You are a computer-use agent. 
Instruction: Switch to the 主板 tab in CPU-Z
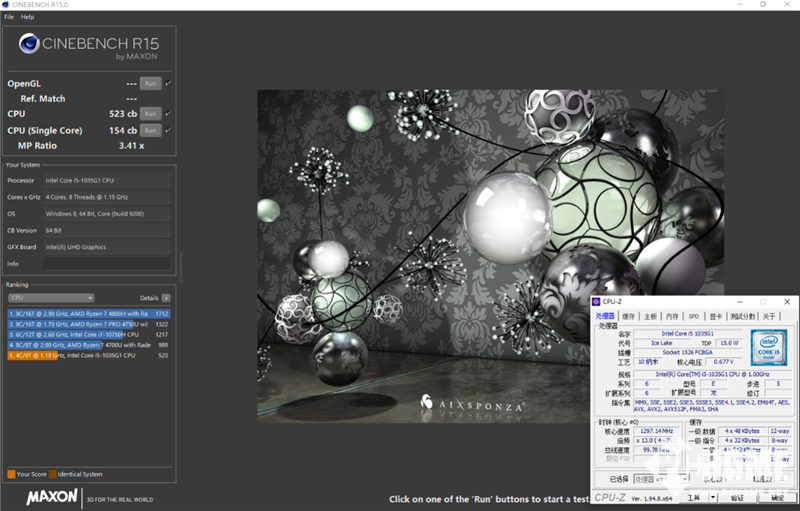651,316
